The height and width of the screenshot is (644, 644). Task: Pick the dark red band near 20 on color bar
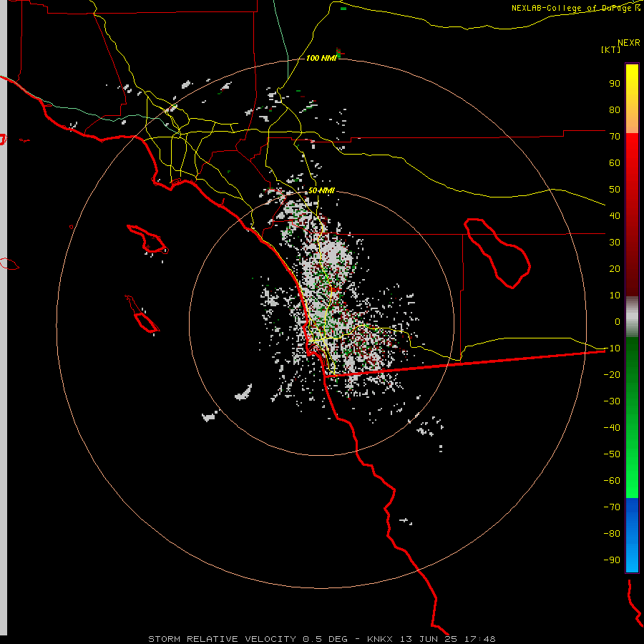point(632,269)
